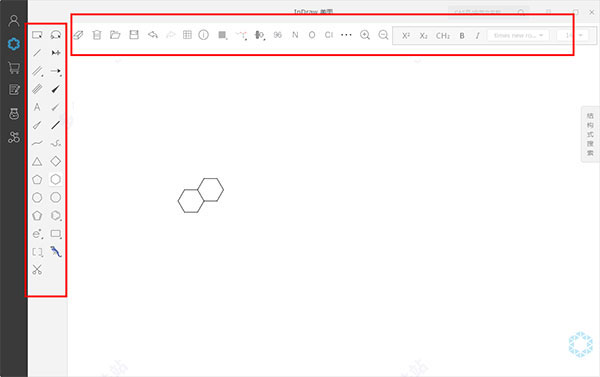Click the blue hexagon InDraw icon in sidebar
Screen dimensions: 600x377
pyautogui.click(x=14, y=44)
